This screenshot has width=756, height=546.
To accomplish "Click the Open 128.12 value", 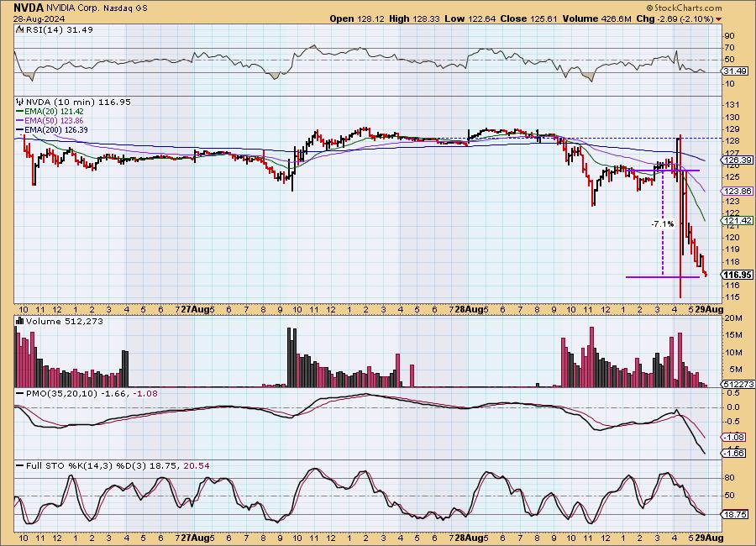I will coord(357,18).
